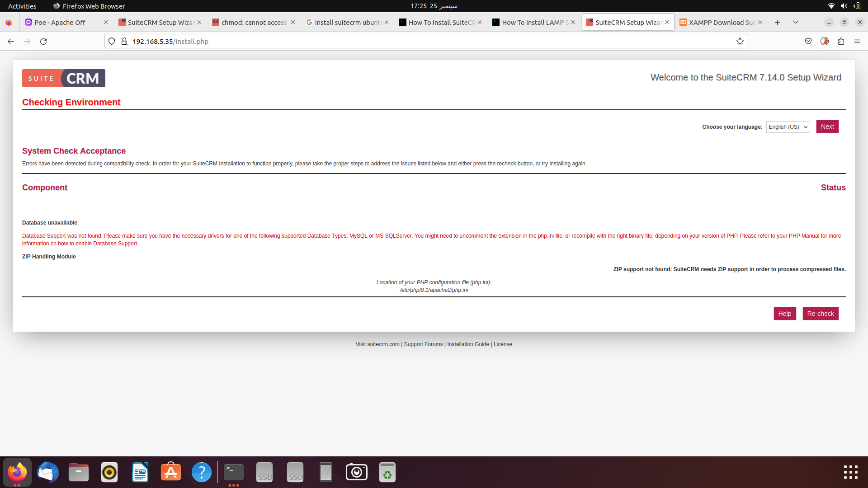Launch Firefox from the dock

click(x=17, y=472)
